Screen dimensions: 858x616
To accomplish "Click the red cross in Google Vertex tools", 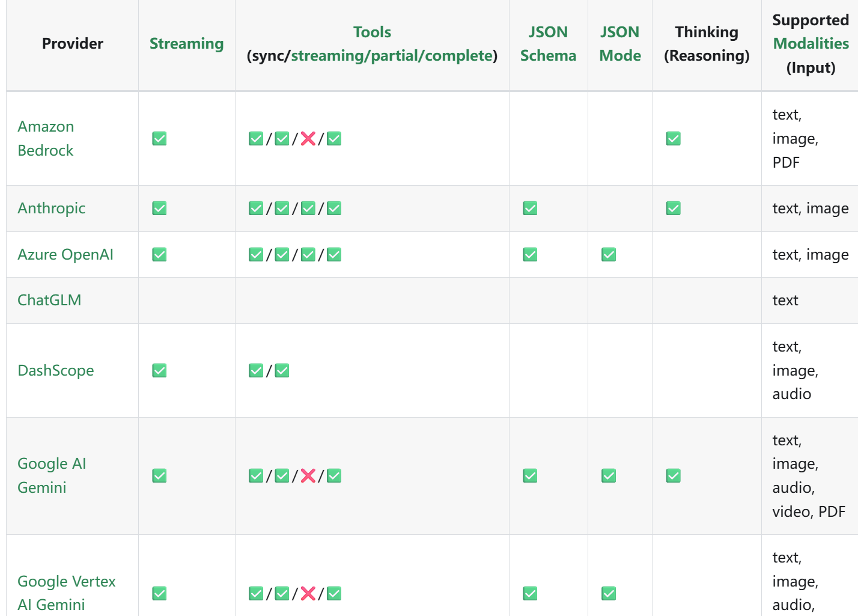I will point(308,594).
